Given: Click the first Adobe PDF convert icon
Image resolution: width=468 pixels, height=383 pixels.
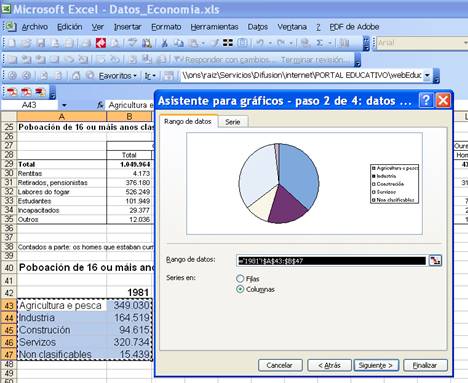Looking at the screenshot, I should click(x=12, y=92).
